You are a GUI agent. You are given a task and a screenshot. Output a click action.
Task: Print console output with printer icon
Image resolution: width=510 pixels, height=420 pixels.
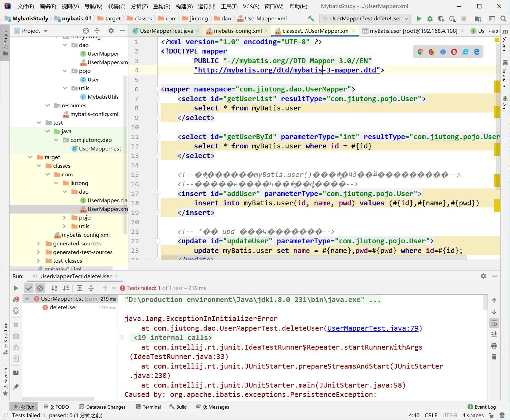coord(494,345)
